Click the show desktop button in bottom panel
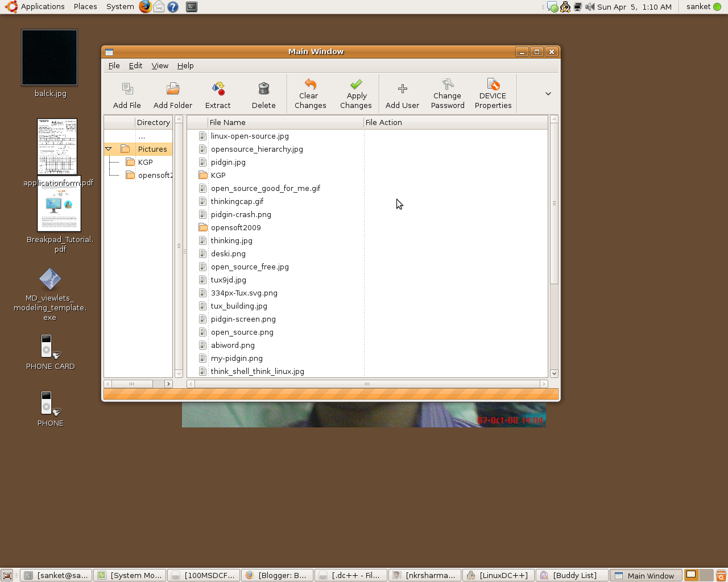The width and height of the screenshot is (728, 582). click(7, 576)
